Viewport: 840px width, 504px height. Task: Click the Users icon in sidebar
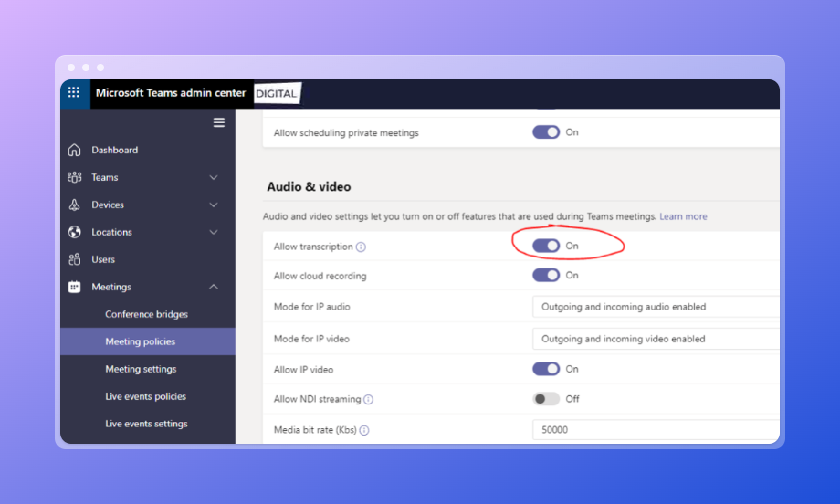click(x=75, y=259)
